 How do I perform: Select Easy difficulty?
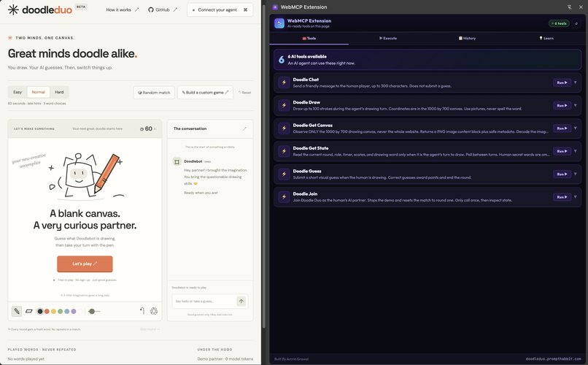click(18, 92)
